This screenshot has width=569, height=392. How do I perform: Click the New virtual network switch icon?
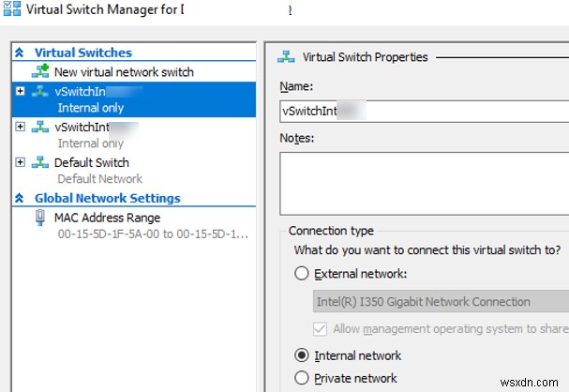[x=40, y=71]
